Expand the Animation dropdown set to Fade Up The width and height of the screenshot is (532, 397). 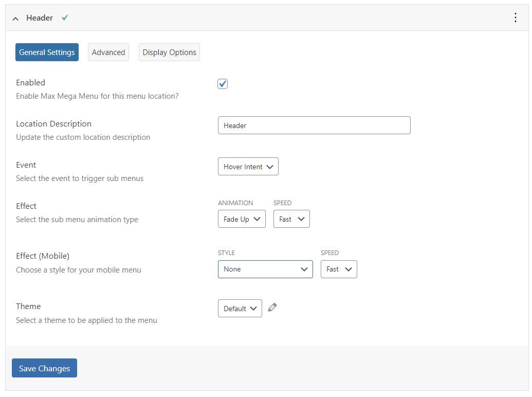(x=242, y=219)
